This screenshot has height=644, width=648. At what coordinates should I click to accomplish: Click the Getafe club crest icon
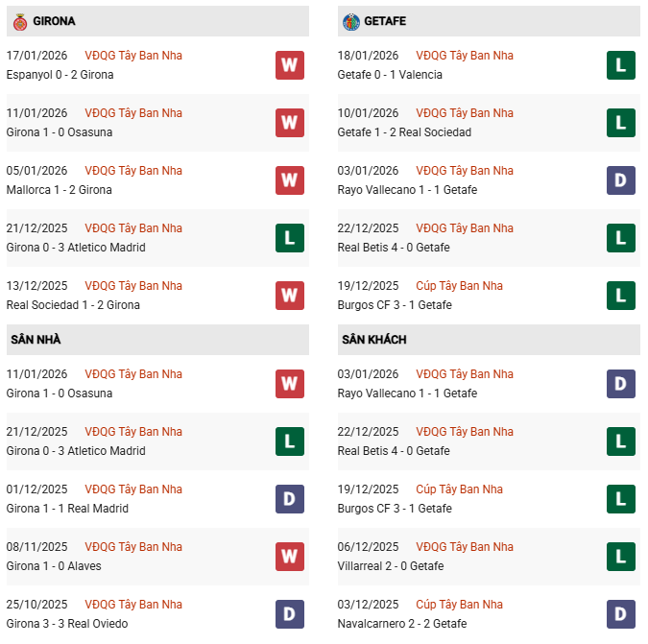[x=351, y=21]
